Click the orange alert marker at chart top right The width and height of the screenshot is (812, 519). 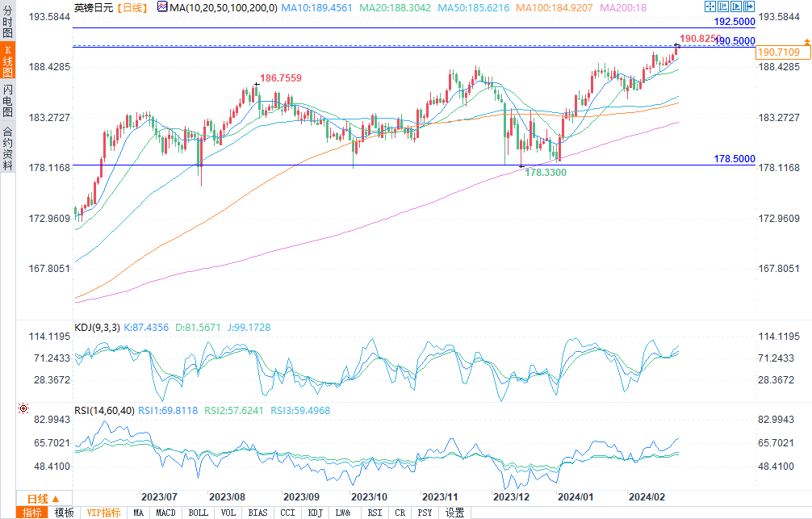[806, 41]
